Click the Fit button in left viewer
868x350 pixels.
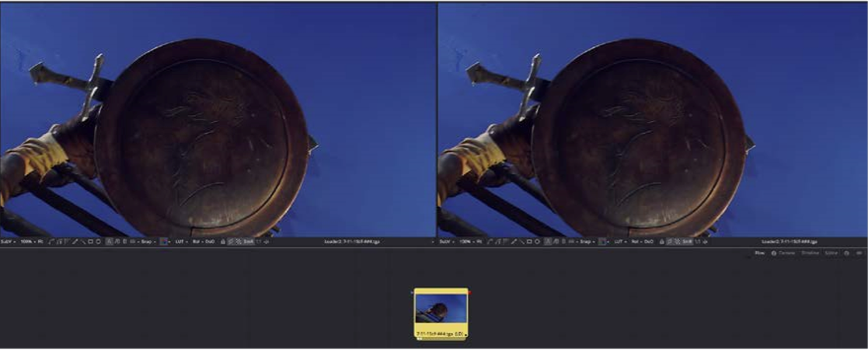point(39,242)
